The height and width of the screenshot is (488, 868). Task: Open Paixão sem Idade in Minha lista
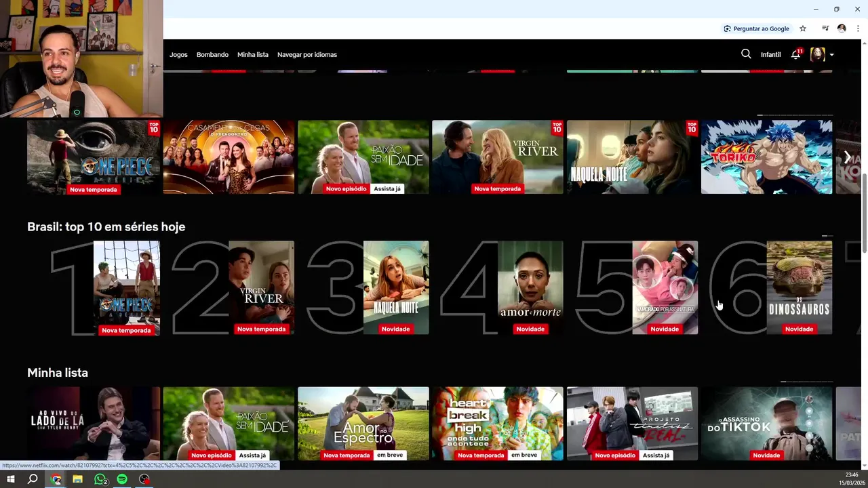click(x=229, y=424)
